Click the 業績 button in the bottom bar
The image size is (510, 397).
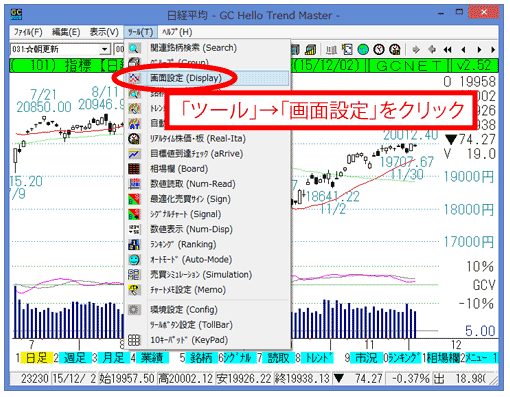tap(152, 358)
